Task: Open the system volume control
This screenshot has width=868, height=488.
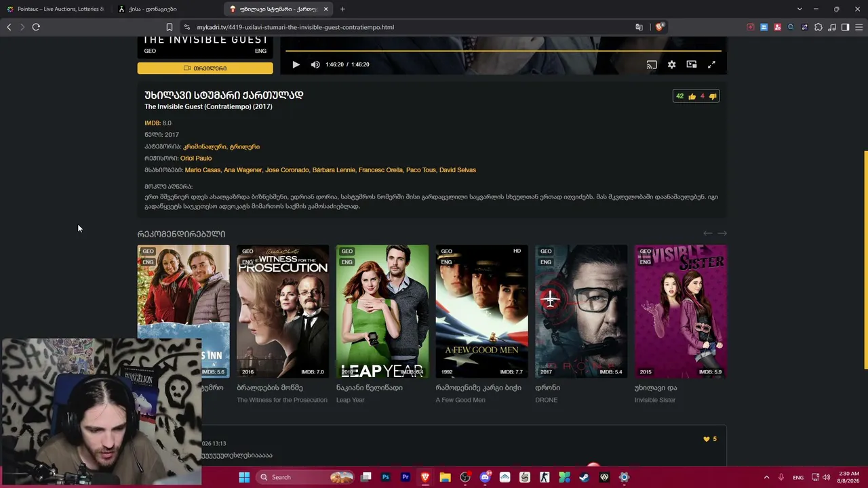Action: pyautogui.click(x=826, y=477)
